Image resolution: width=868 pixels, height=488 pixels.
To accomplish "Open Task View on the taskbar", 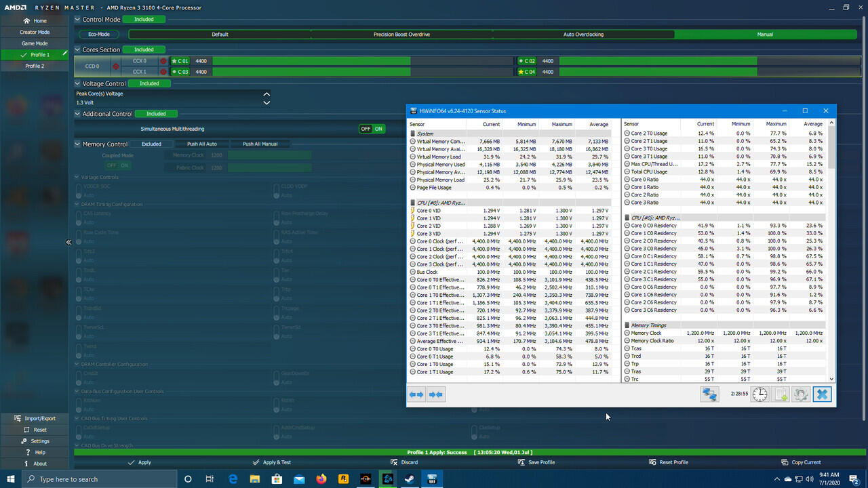I will [x=210, y=479].
